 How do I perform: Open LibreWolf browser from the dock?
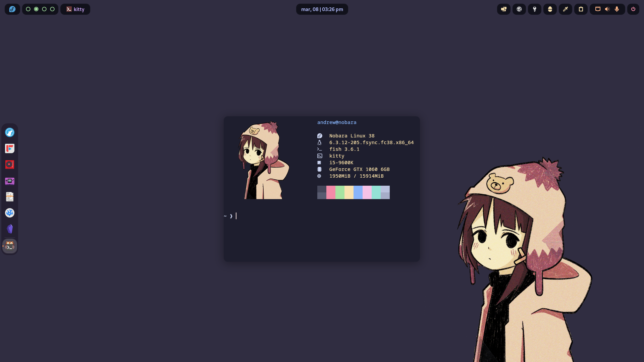(10, 132)
